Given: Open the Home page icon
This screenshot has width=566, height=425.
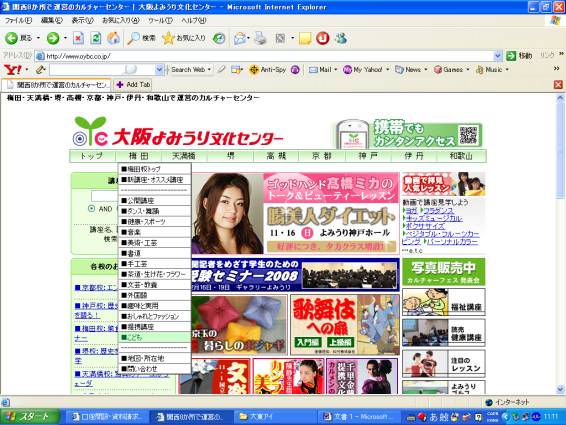Looking at the screenshot, I should pos(113,38).
